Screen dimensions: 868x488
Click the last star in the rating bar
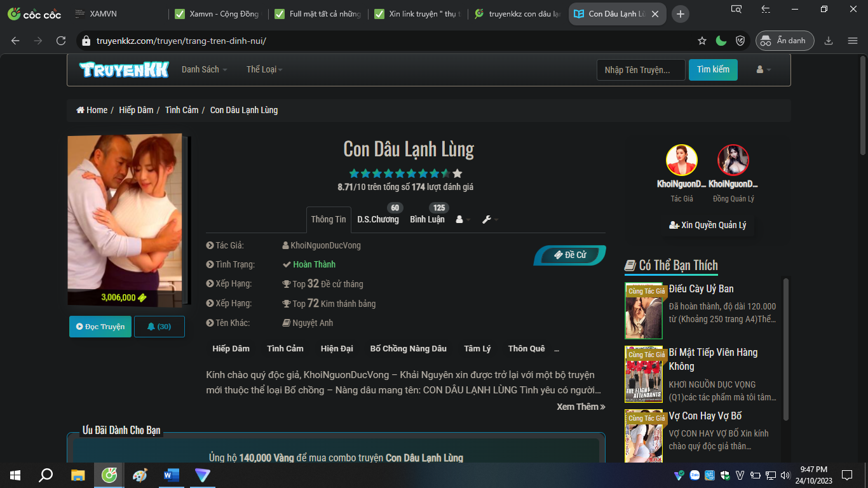457,173
